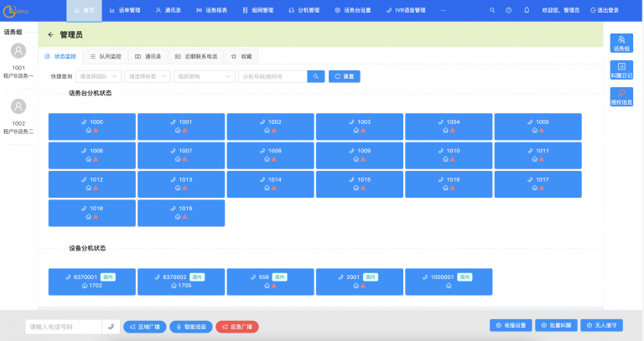The width and height of the screenshot is (644, 341).
Task: Switch to 状态监控 tab
Action: [60, 57]
